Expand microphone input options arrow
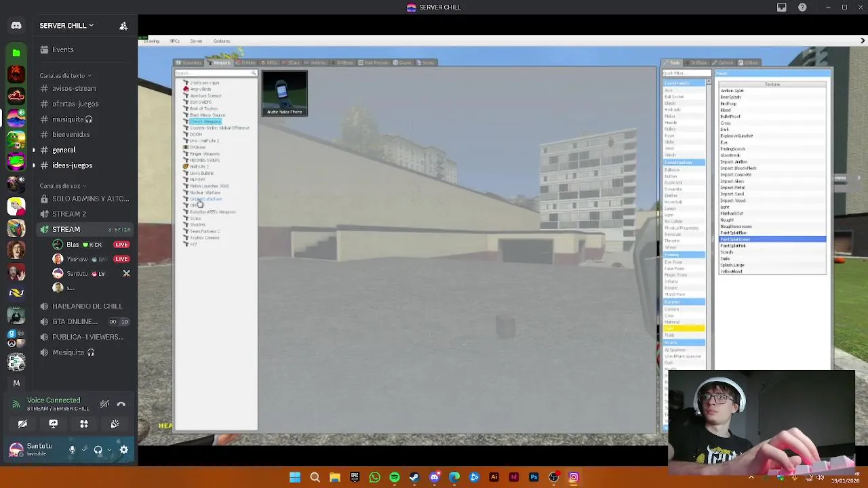 point(84,449)
